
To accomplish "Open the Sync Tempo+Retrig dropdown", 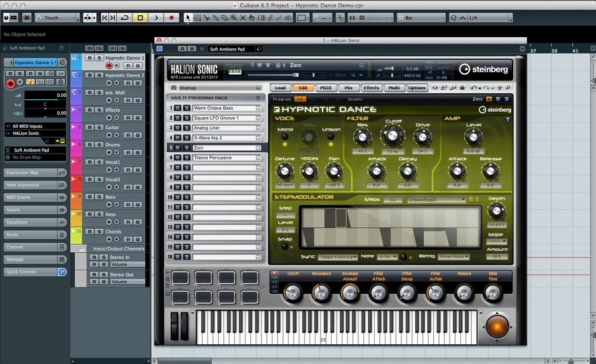I will pyautogui.click(x=338, y=257).
